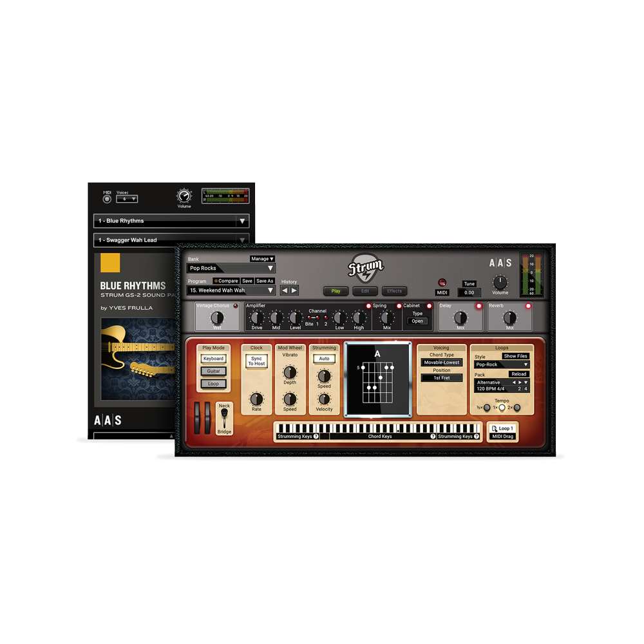Adjust the Delay Mix knob
644x644 pixels.
tap(460, 317)
